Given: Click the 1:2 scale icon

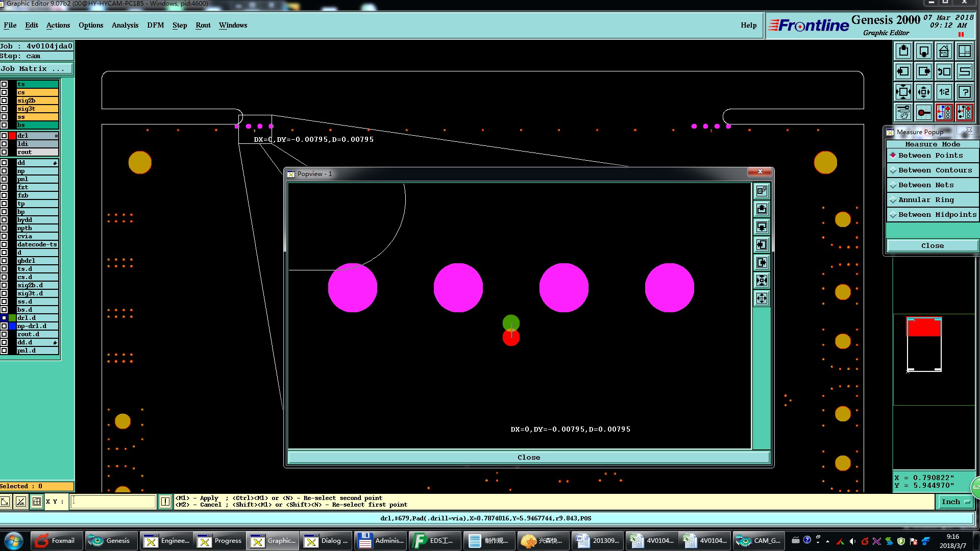Looking at the screenshot, I should click(x=944, y=92).
